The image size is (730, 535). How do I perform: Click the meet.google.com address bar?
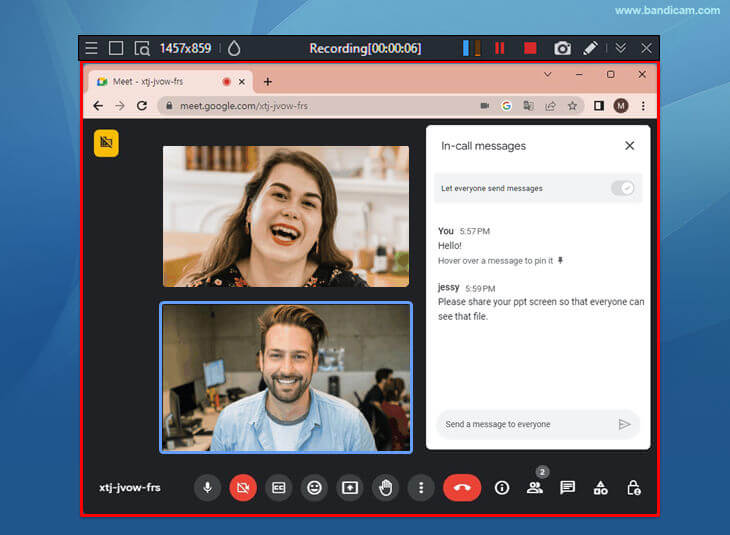coord(321,106)
